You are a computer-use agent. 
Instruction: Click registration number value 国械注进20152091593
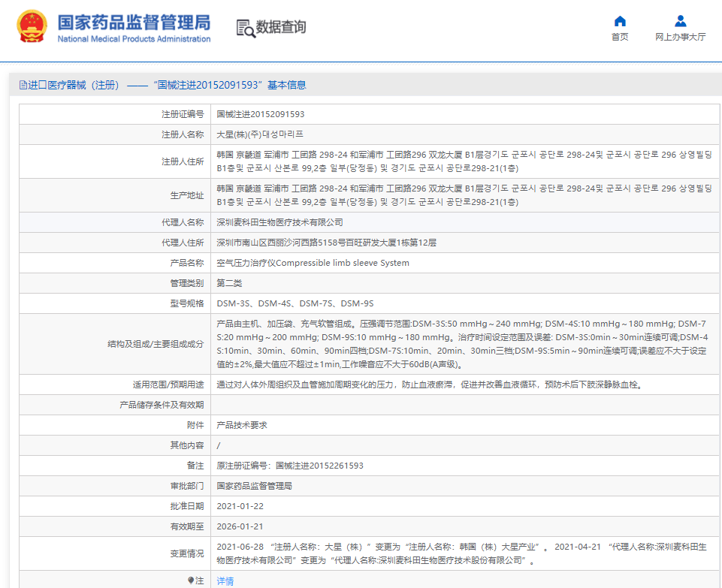(x=260, y=114)
